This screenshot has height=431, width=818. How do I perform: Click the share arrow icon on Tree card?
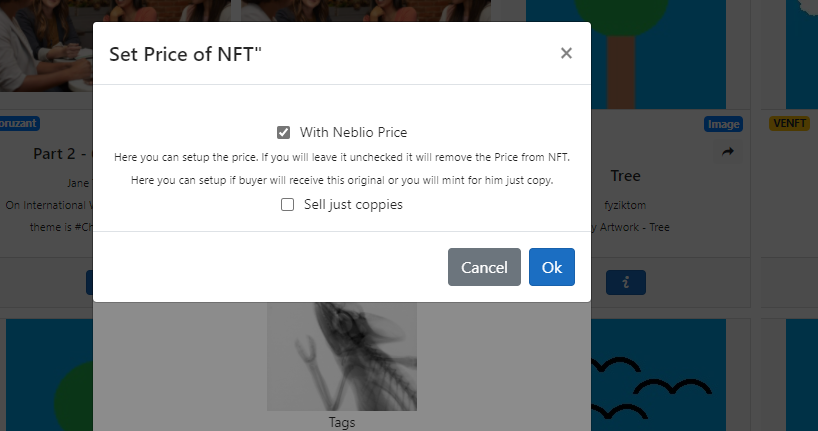click(x=728, y=152)
